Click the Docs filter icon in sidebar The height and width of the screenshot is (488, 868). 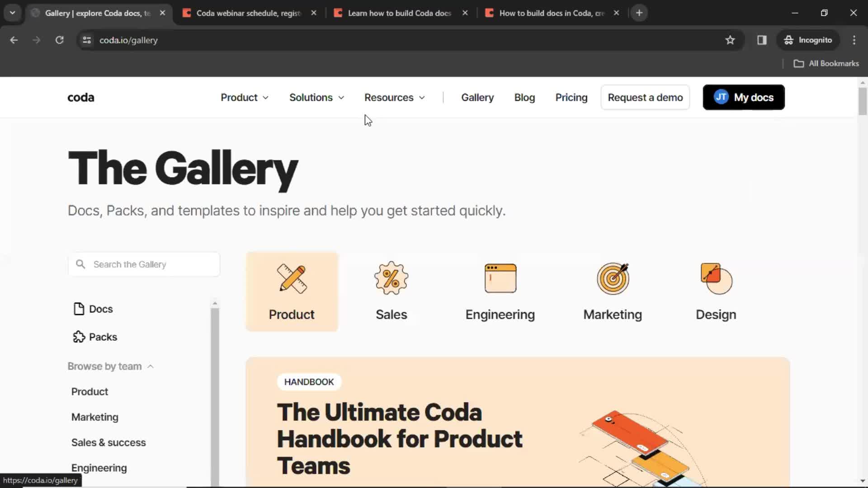78,309
